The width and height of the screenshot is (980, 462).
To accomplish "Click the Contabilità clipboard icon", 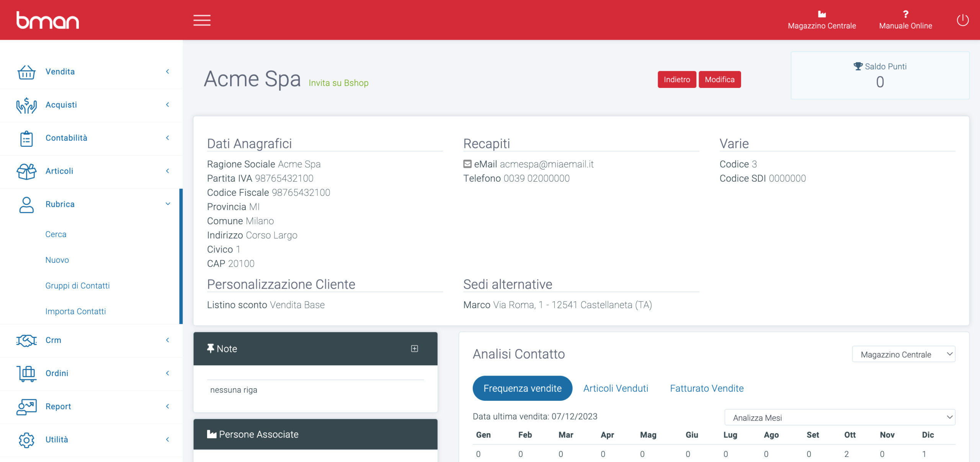I will pyautogui.click(x=26, y=138).
